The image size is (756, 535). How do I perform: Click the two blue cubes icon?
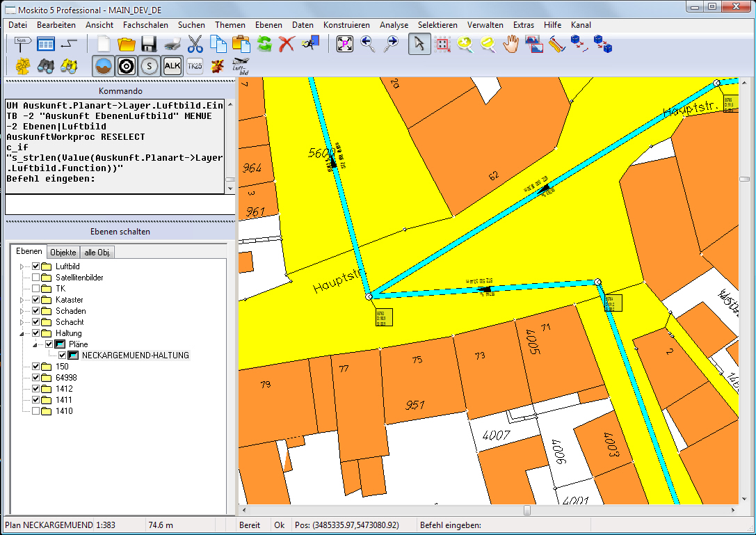pyautogui.click(x=603, y=45)
